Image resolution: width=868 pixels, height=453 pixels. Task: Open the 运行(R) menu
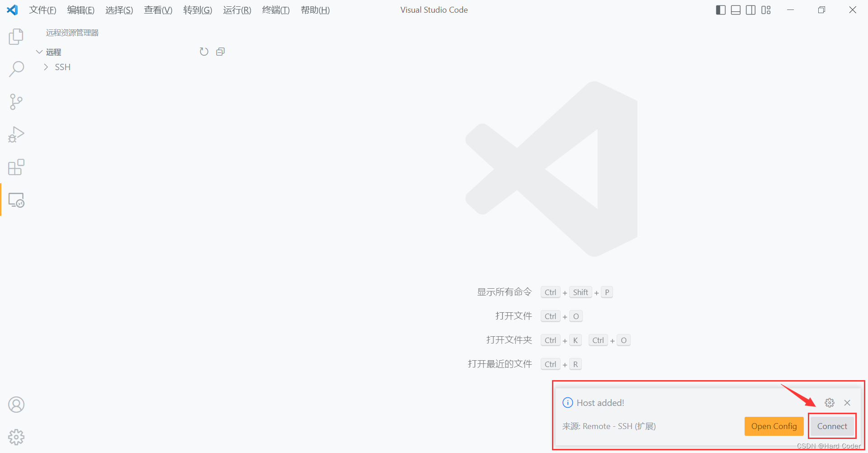(237, 10)
